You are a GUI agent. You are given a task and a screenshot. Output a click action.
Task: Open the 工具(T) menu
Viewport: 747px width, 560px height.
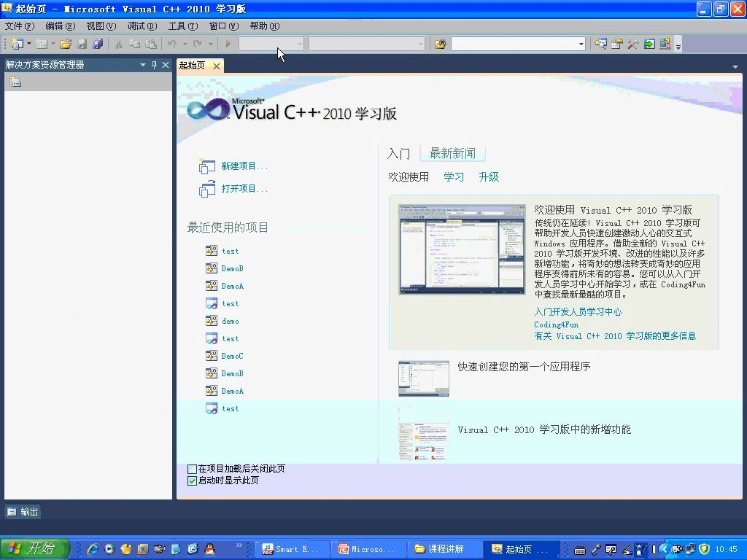coord(183,26)
